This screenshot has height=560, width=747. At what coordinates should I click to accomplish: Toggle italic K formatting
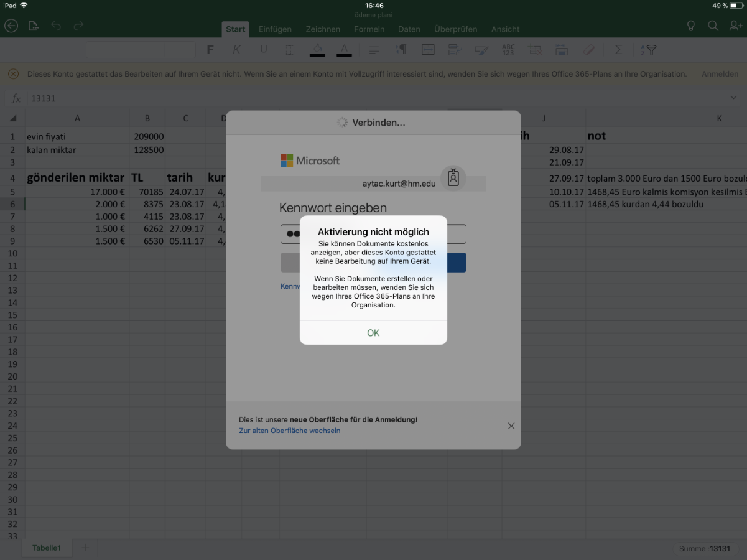[x=237, y=50]
